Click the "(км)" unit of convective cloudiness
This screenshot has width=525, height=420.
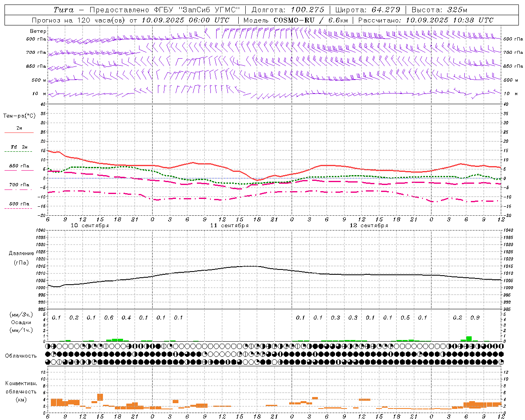point(21,400)
